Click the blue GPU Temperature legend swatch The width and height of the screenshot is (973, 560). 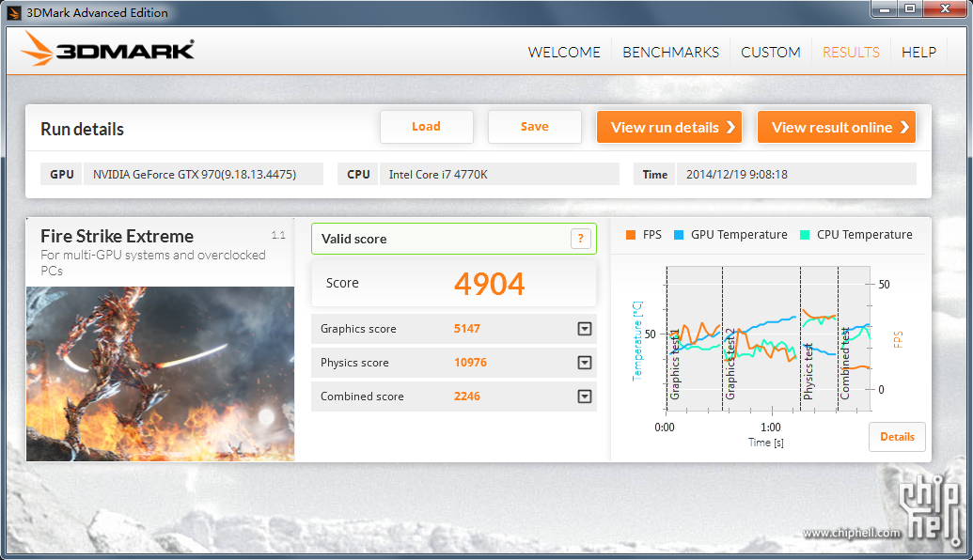click(x=679, y=235)
